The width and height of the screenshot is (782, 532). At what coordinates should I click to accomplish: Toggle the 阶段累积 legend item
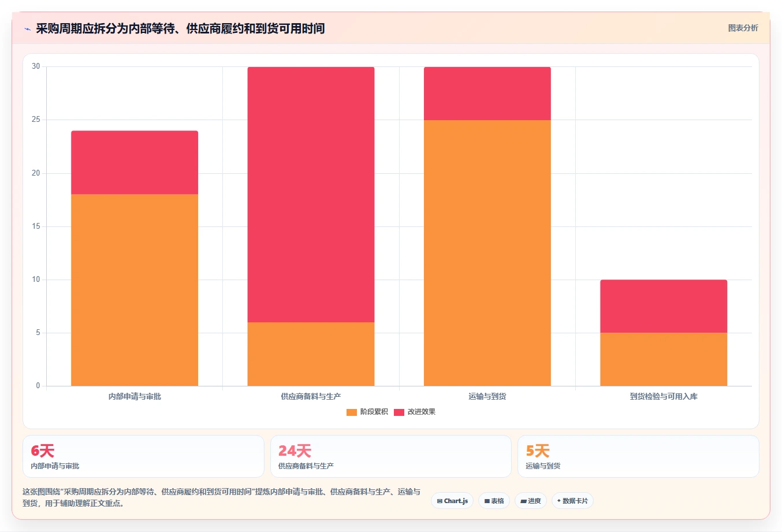tap(367, 412)
